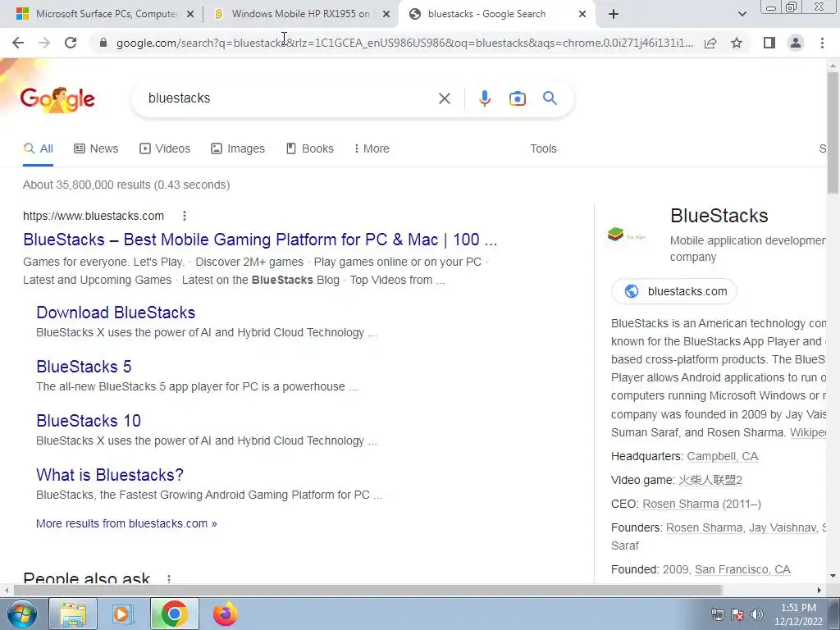Select the Videos results filter

coord(164,149)
